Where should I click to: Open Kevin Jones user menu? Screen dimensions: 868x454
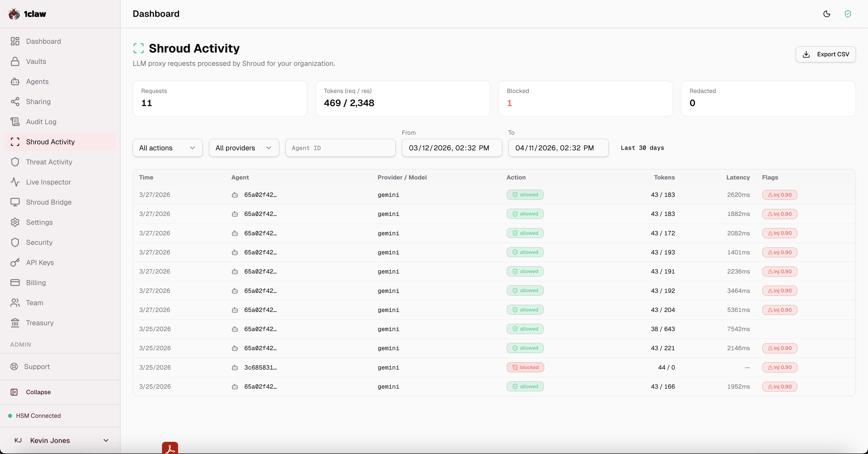coord(61,440)
